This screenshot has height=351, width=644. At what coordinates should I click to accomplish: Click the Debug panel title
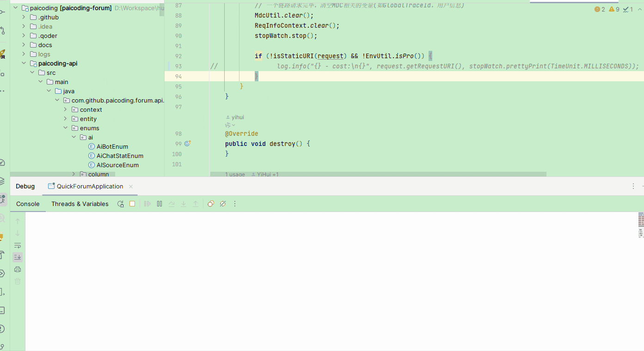[25, 187]
